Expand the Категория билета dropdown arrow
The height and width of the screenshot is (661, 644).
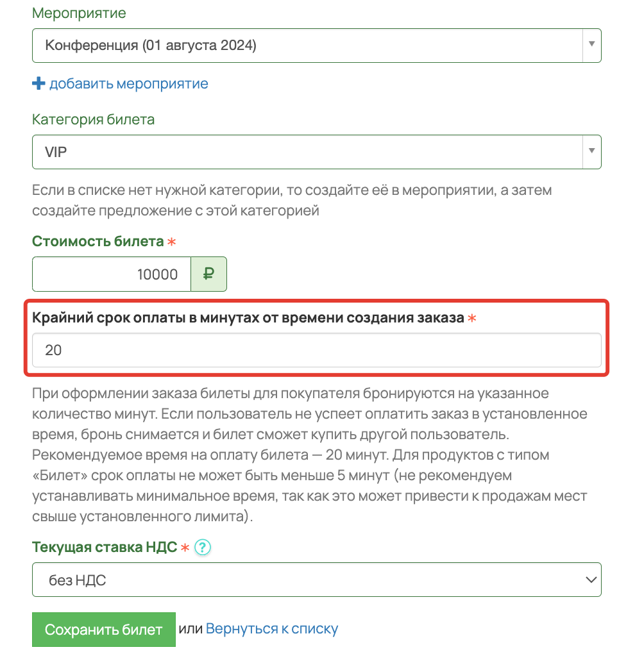pos(591,151)
